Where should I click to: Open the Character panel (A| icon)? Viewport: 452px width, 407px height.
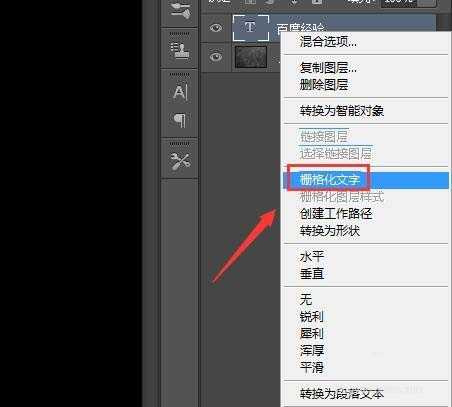point(180,93)
